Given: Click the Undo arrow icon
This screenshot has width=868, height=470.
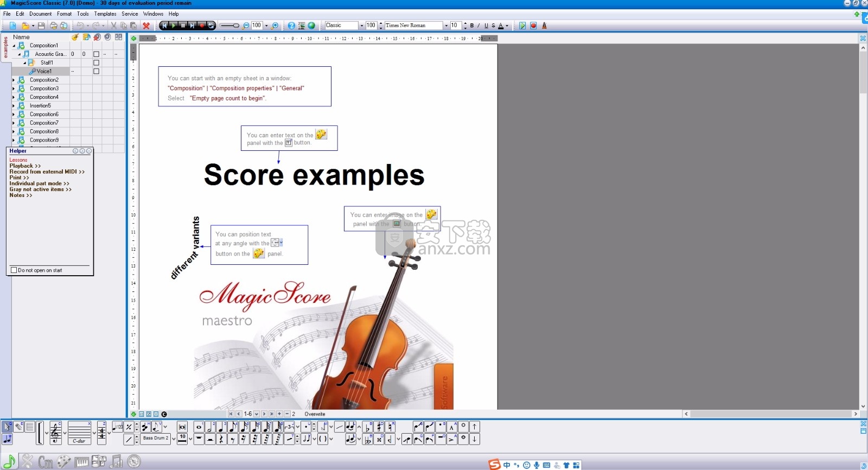Looking at the screenshot, I should click(80, 26).
